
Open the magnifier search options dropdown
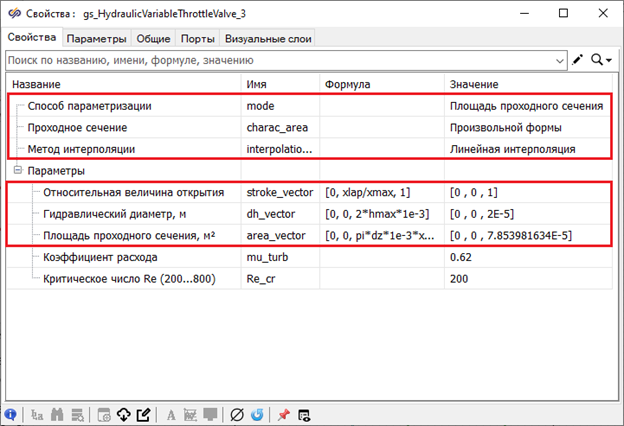click(601, 60)
